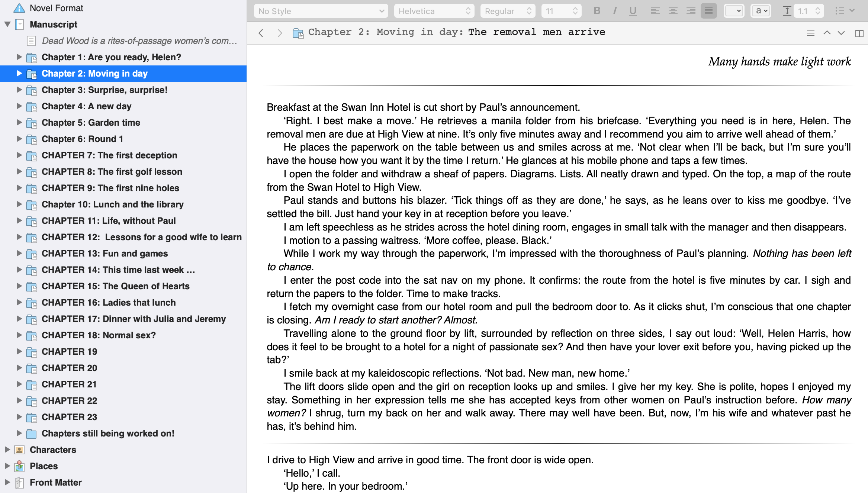The width and height of the screenshot is (868, 493).
Task: Click the document icon in header bar
Action: tap(298, 33)
